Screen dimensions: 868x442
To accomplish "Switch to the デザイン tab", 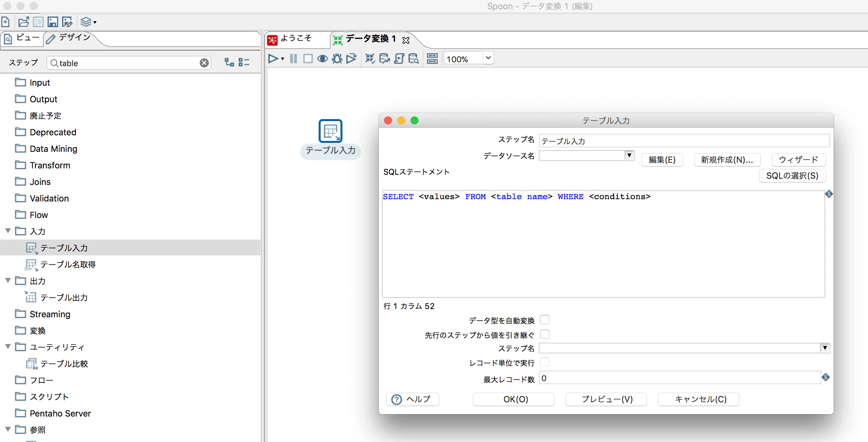I will point(69,38).
